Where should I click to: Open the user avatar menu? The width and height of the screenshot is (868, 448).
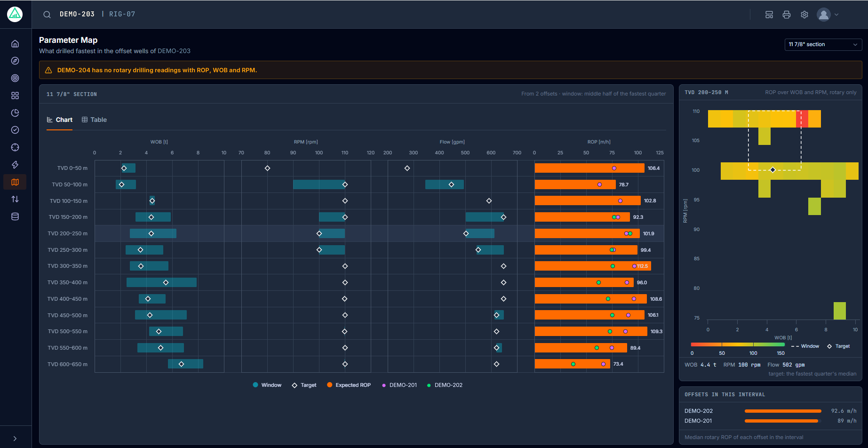pos(824,15)
